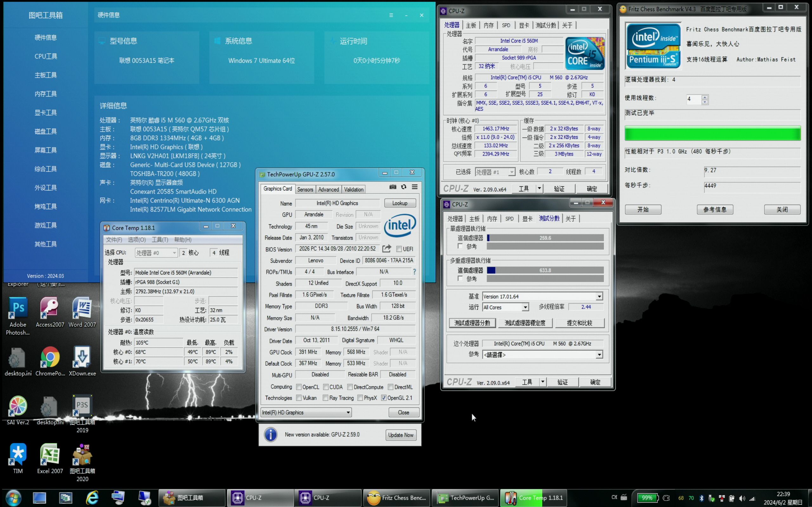This screenshot has width=812, height=507.
Task: Click the info icon on GPU-Z update banner
Action: click(x=271, y=434)
